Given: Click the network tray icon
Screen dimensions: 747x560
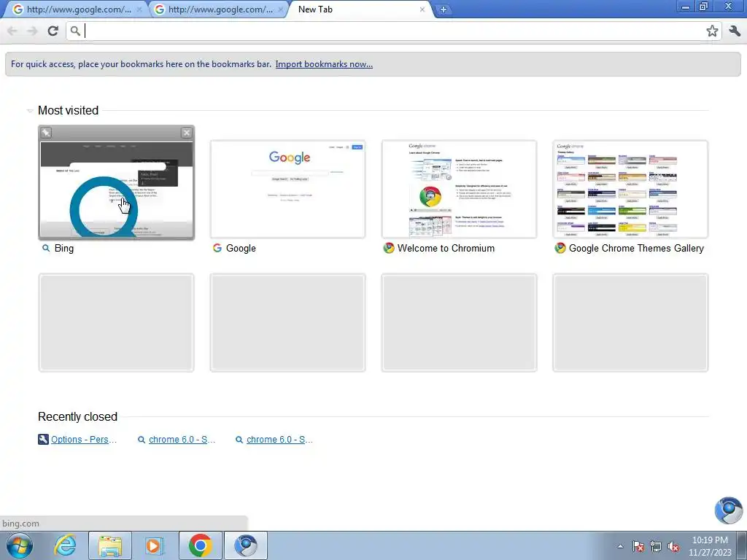Looking at the screenshot, I should [x=656, y=546].
